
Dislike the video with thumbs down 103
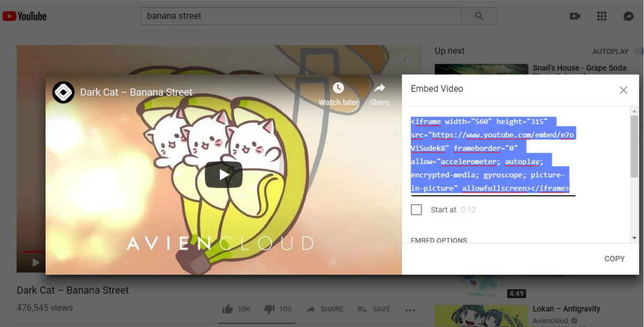point(278,309)
